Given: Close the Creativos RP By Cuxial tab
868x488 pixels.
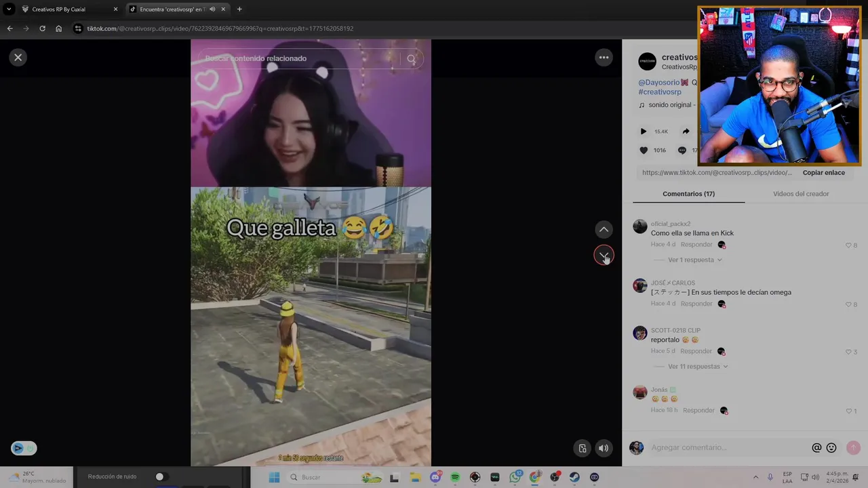Looking at the screenshot, I should (115, 9).
